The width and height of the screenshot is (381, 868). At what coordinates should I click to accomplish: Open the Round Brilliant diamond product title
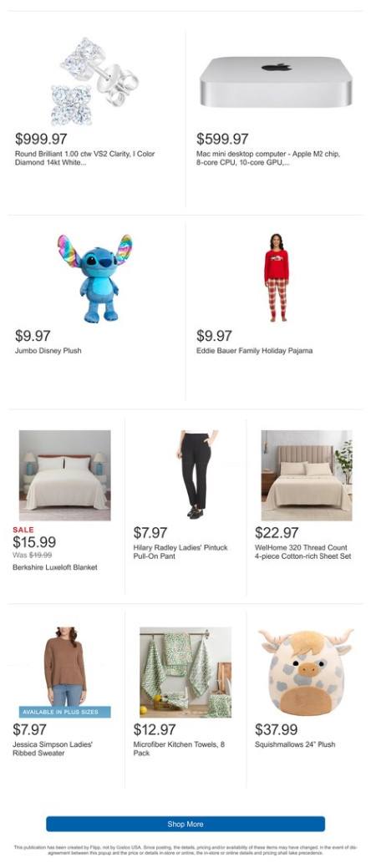click(x=84, y=159)
